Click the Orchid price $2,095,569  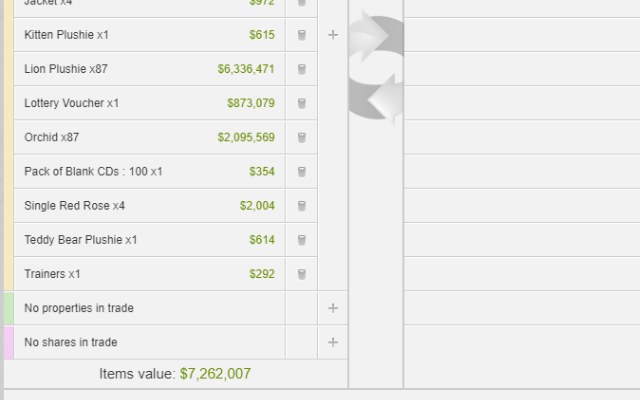[x=246, y=138]
